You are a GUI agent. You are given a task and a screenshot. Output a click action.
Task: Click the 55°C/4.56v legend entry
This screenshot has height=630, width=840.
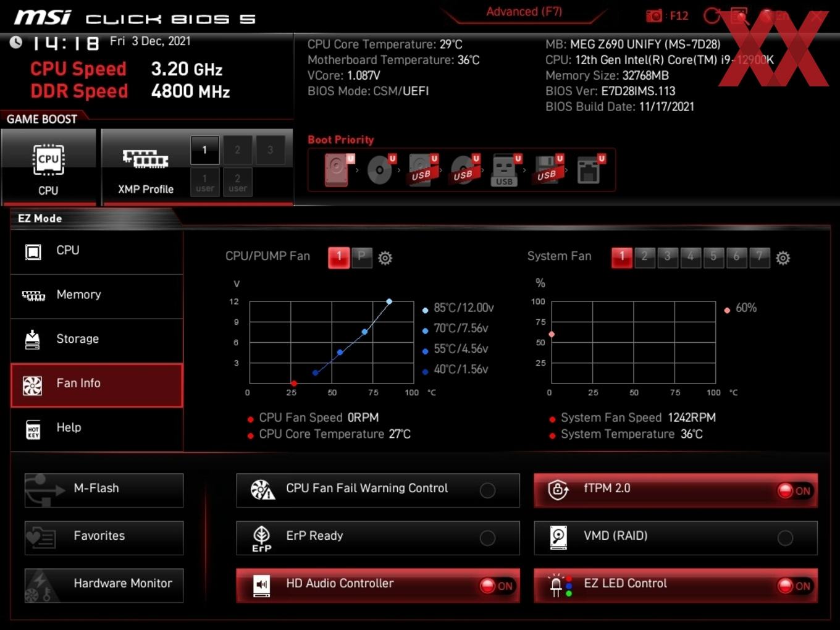[455, 348]
